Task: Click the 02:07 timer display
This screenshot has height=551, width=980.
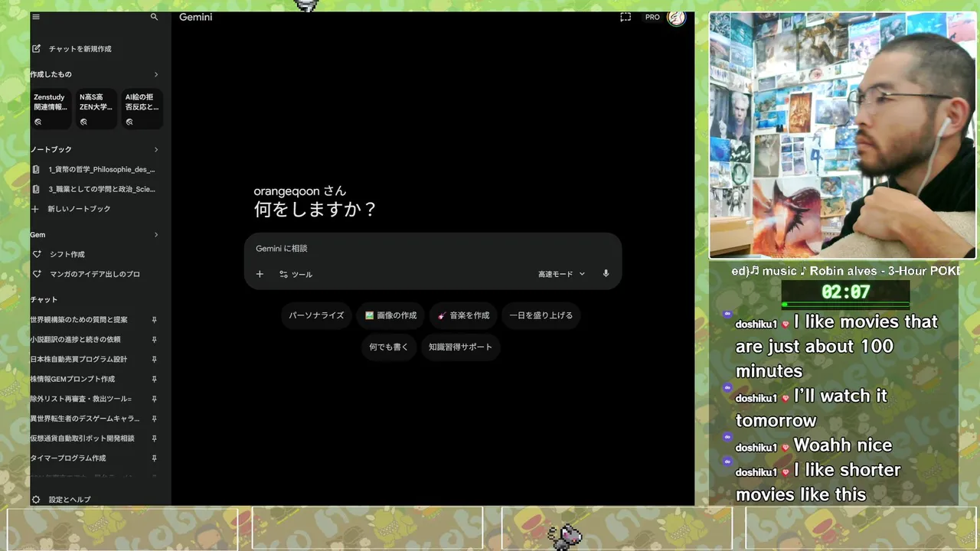Action: (x=845, y=292)
